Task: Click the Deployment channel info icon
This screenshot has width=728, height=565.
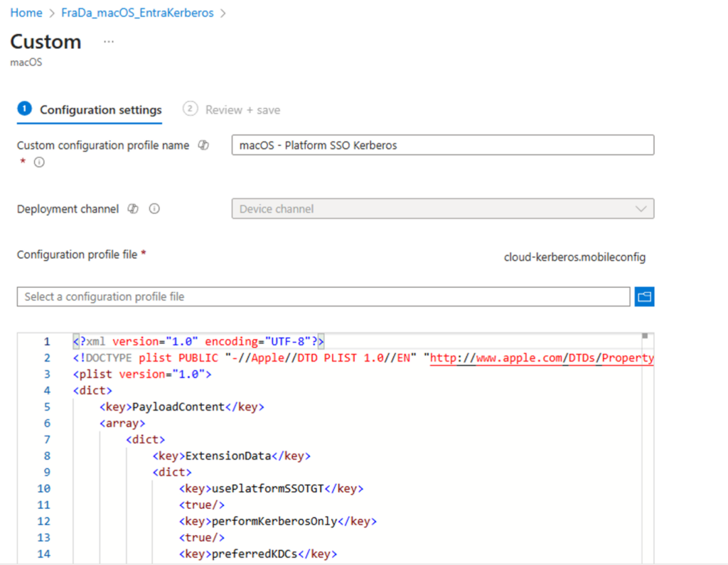Action: pos(154,209)
